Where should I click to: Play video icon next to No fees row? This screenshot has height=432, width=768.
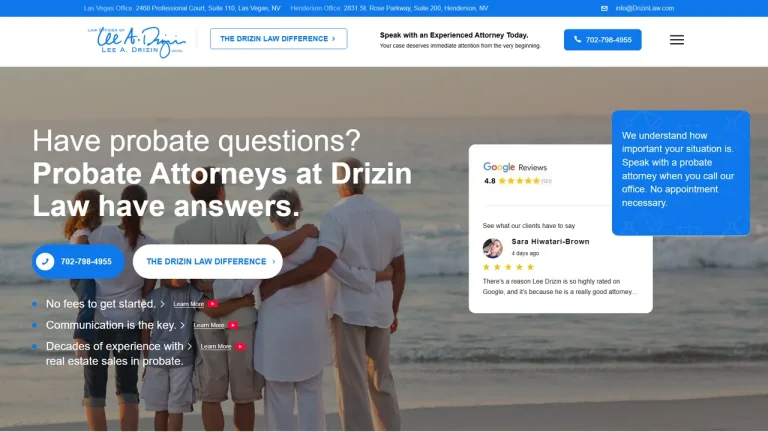click(x=213, y=304)
